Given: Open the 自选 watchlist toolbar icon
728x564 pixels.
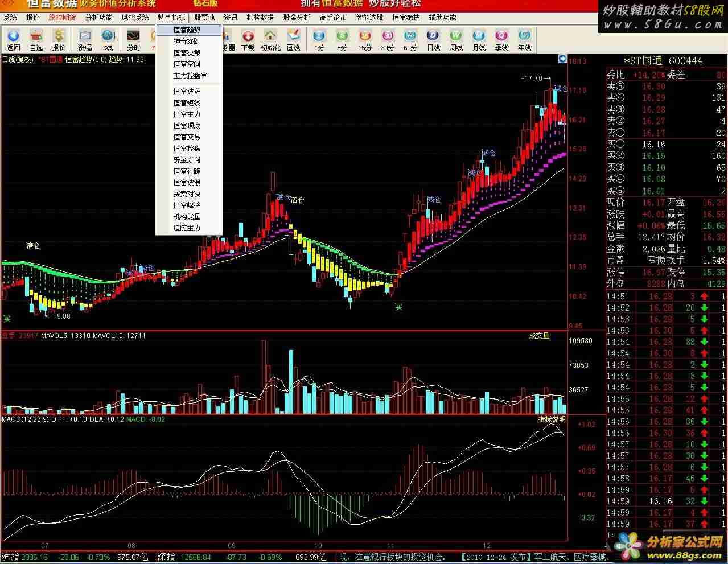Looking at the screenshot, I should click(36, 40).
